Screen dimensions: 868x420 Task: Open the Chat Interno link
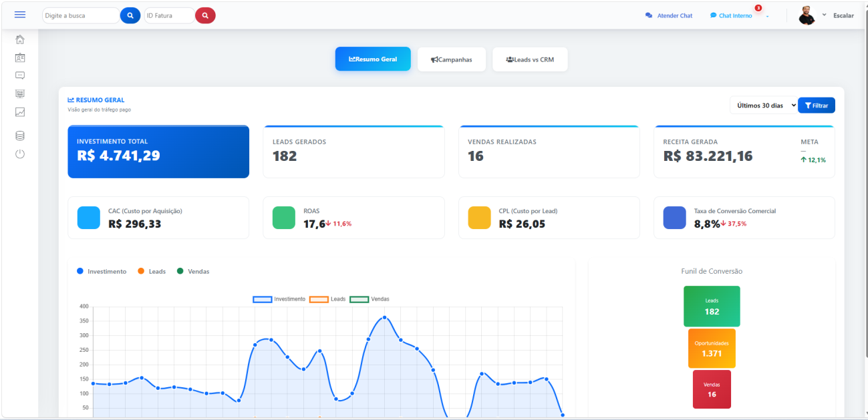[731, 15]
